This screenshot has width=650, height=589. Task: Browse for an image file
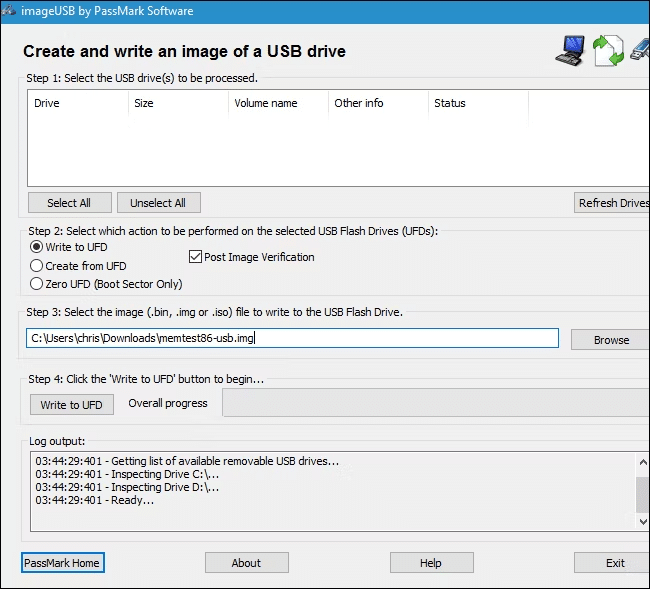coord(610,339)
